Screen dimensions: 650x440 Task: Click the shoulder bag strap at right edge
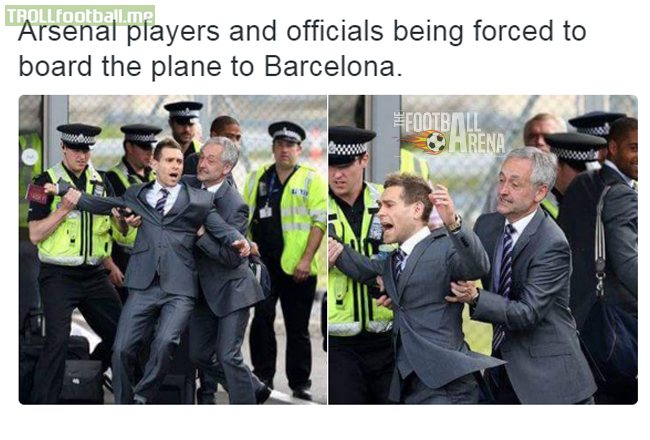[601, 236]
